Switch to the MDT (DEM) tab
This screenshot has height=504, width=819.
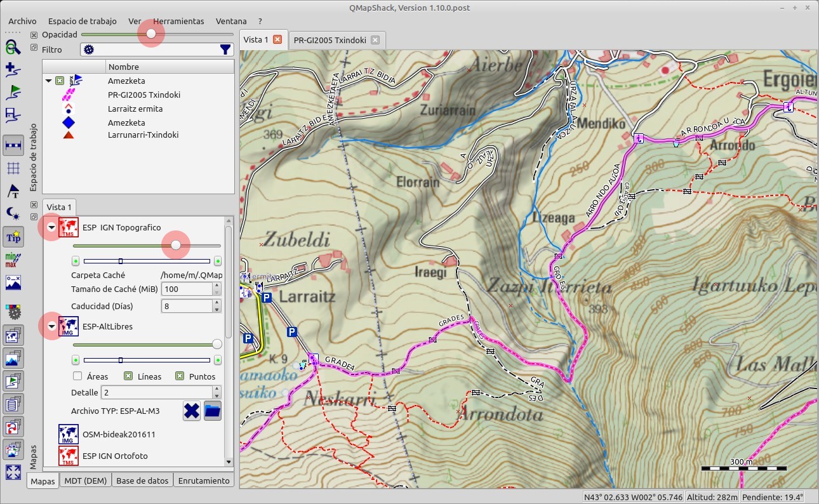coord(86,481)
